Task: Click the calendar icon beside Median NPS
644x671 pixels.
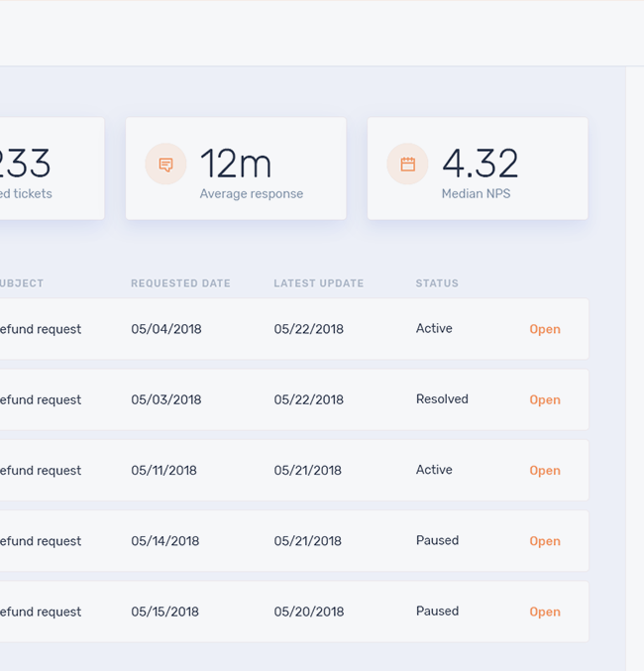Action: pyautogui.click(x=407, y=165)
